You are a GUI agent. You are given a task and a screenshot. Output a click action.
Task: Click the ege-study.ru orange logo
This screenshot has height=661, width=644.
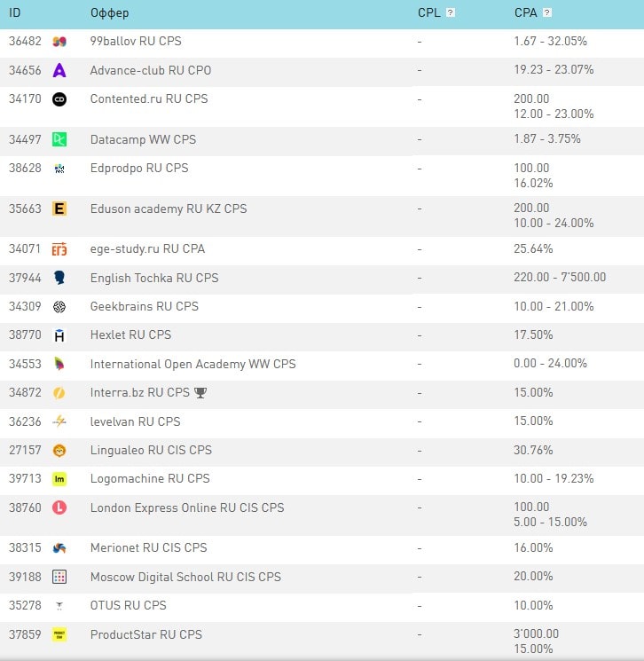click(59, 249)
